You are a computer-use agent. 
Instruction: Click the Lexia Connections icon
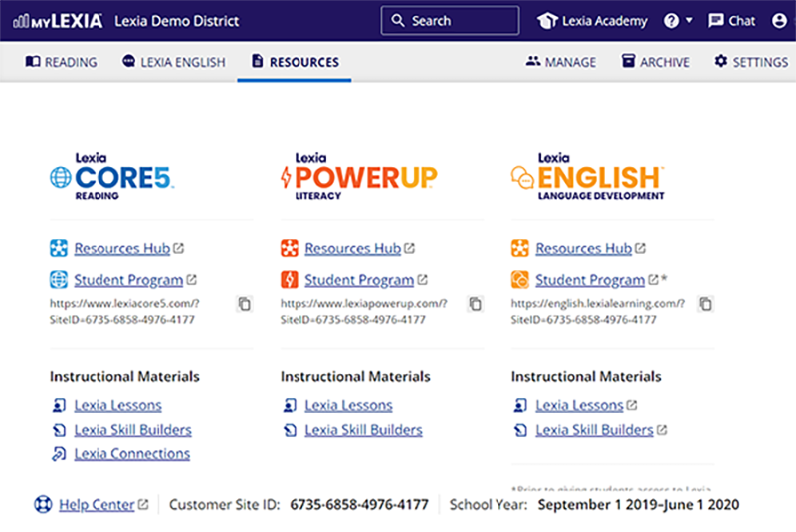pyautogui.click(x=59, y=453)
